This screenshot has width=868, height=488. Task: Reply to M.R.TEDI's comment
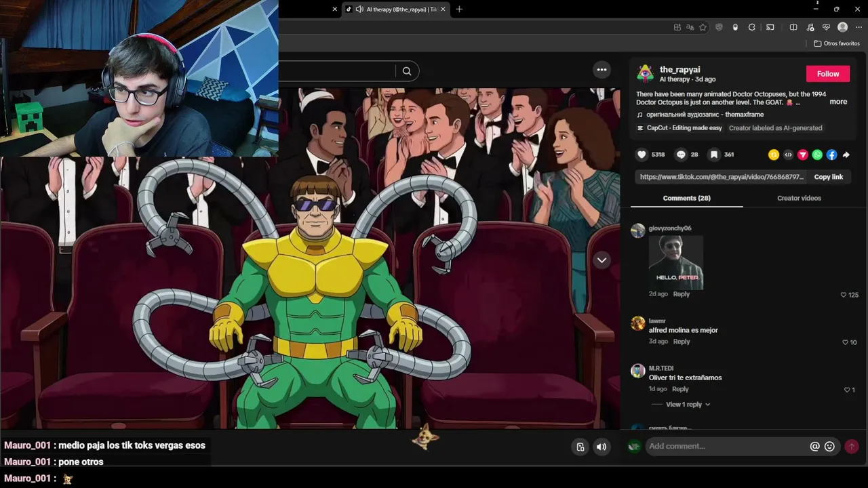point(680,389)
